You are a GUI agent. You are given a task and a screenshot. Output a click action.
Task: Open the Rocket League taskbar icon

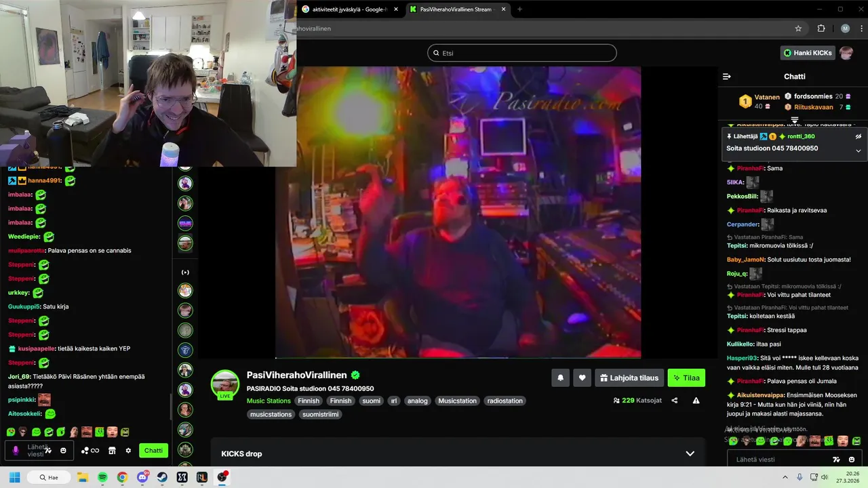tap(202, 477)
